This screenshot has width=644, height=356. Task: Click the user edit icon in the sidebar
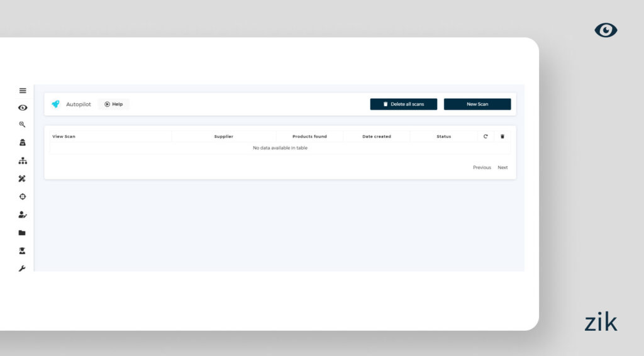coord(23,214)
